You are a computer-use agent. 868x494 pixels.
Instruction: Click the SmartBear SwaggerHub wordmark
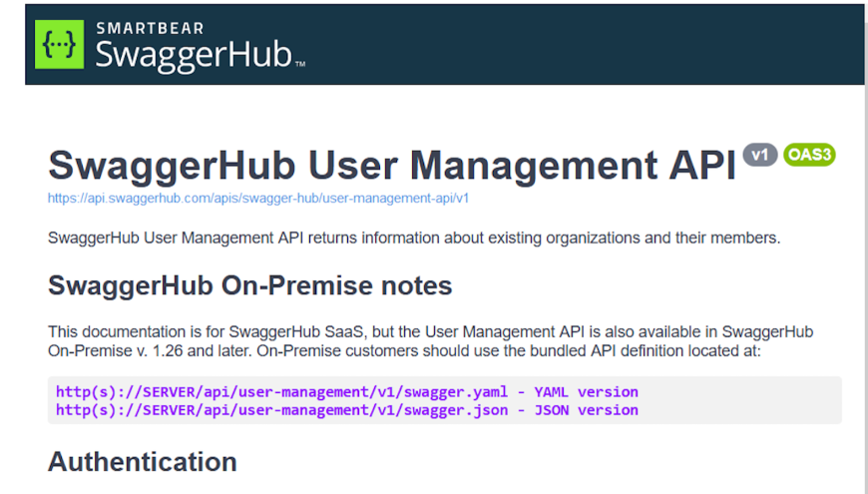click(x=201, y=47)
